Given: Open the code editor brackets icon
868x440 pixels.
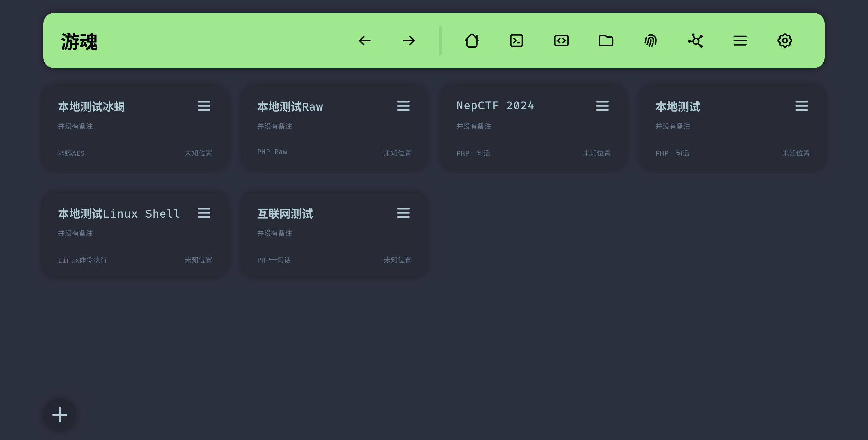Looking at the screenshot, I should pyautogui.click(x=561, y=41).
